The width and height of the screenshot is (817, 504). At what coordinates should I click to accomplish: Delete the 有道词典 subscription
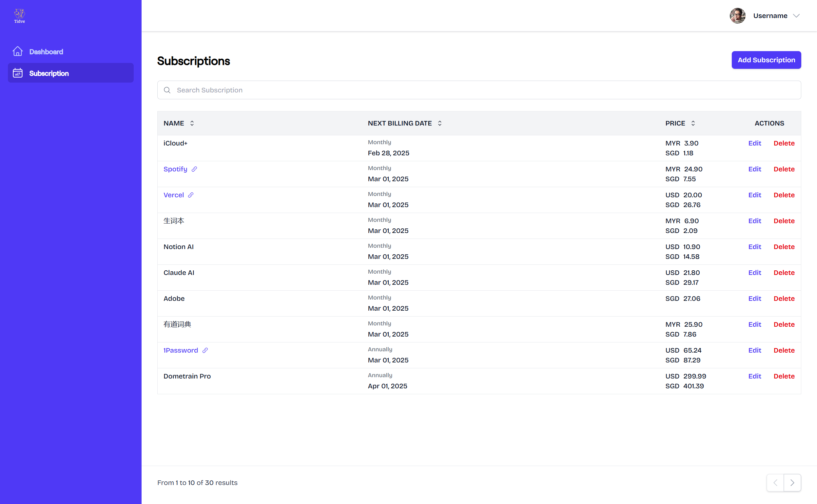coord(784,325)
